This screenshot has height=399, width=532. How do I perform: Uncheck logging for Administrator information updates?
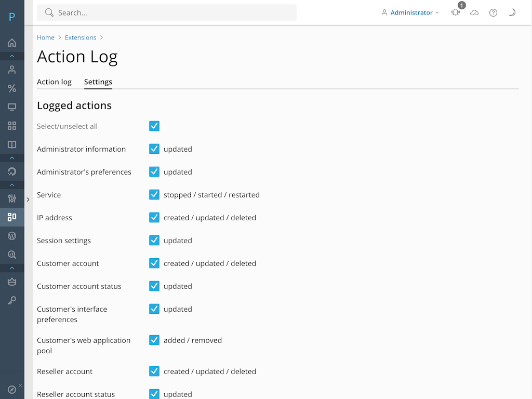154,149
